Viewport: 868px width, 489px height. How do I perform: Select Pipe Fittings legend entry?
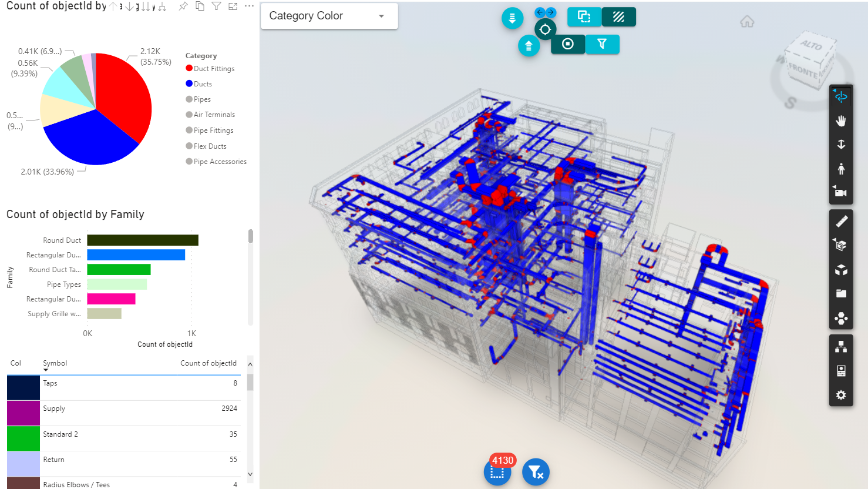coord(210,130)
